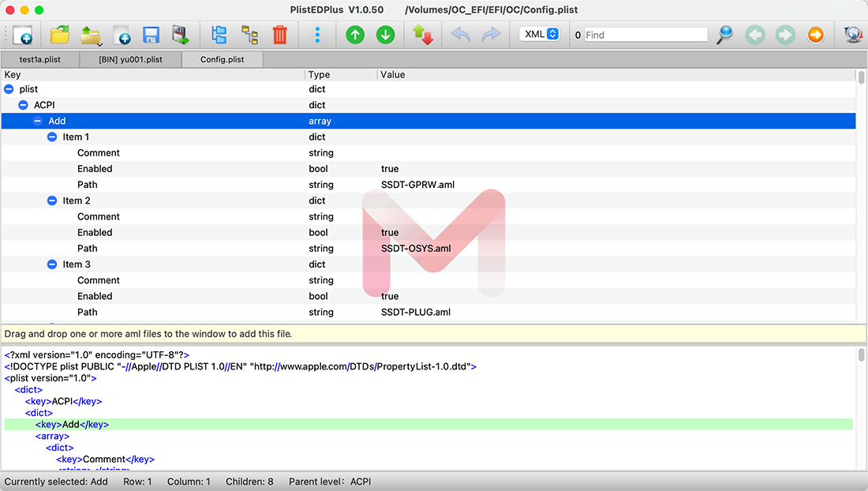Click the monitor icon at toolbar end
This screenshot has height=491, width=868.
coord(854,35)
